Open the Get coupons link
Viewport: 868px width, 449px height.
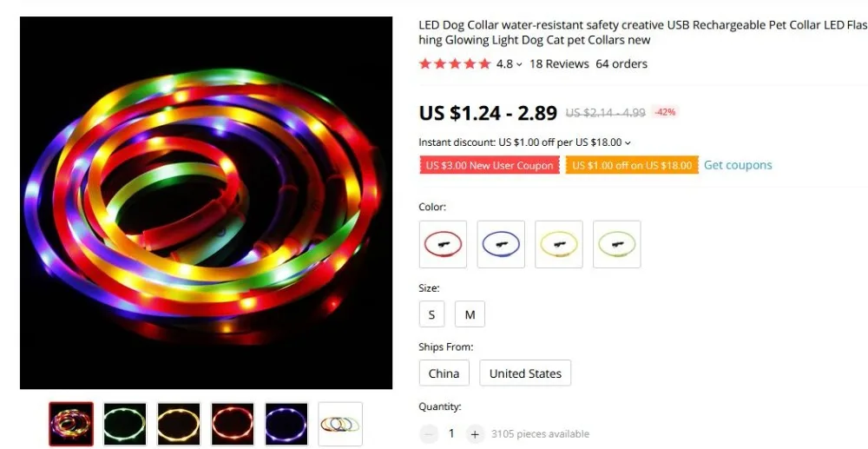click(737, 165)
